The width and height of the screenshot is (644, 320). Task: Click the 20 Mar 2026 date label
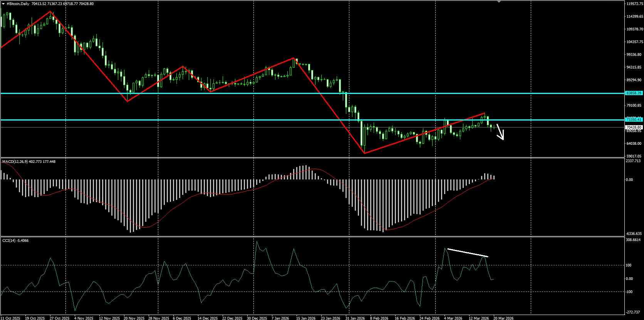click(503, 318)
